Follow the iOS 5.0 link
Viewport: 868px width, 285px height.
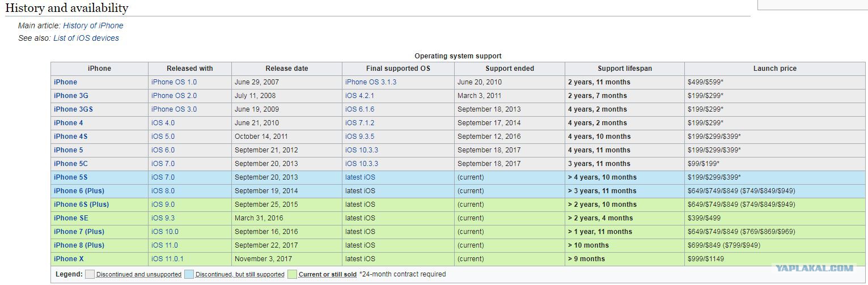click(163, 137)
